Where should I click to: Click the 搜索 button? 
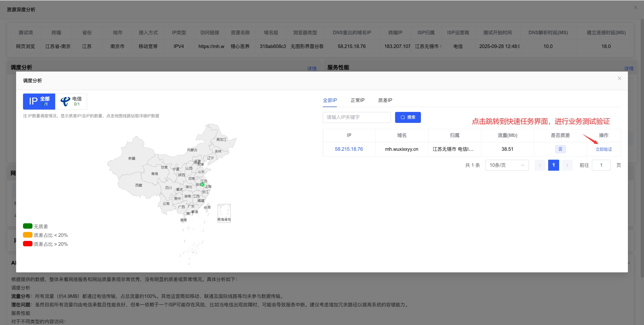coord(408,117)
